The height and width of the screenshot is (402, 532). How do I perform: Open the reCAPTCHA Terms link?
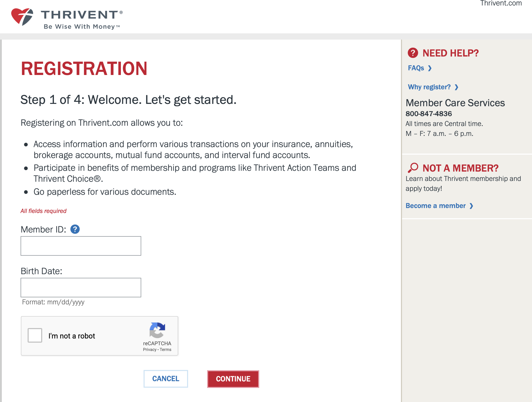click(166, 349)
